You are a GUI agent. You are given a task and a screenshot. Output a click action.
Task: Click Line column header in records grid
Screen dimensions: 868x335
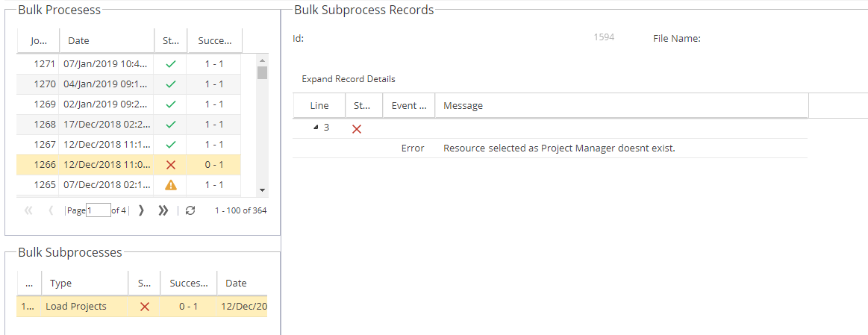click(319, 105)
